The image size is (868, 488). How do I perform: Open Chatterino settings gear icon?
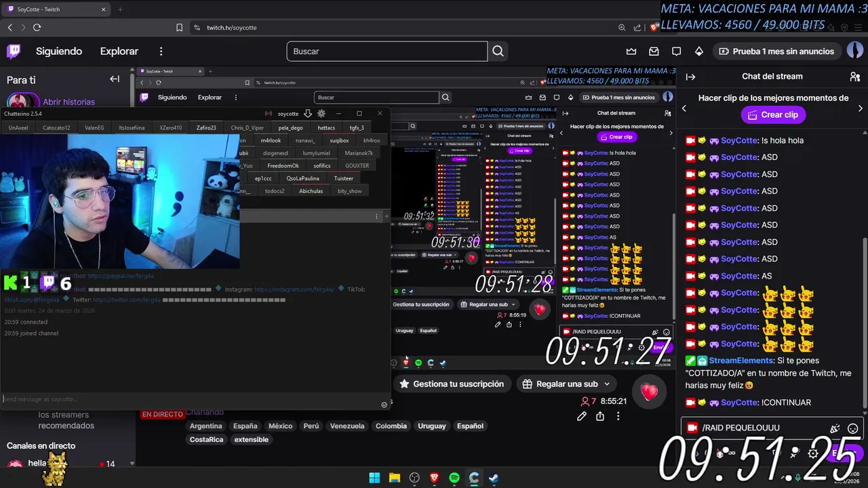pyautogui.click(x=321, y=113)
